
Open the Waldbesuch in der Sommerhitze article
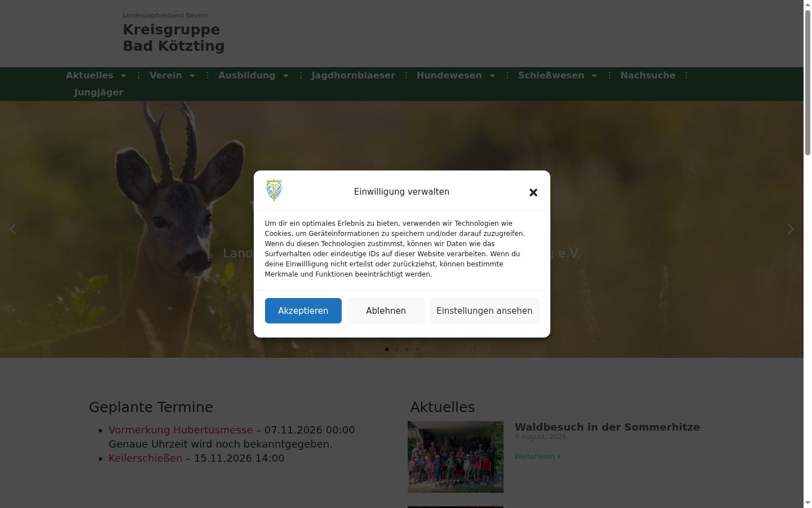point(607,427)
